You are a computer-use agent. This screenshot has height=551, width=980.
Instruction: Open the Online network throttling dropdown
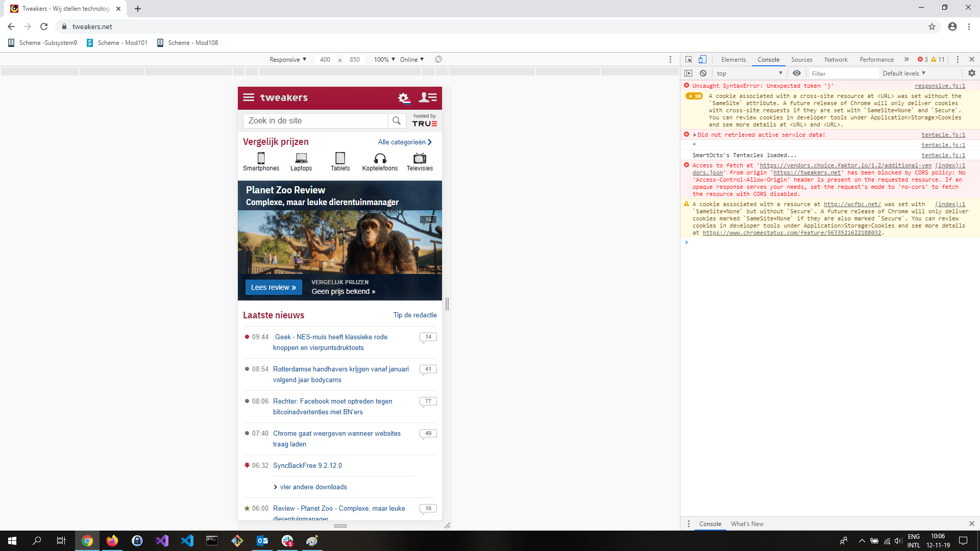(412, 59)
